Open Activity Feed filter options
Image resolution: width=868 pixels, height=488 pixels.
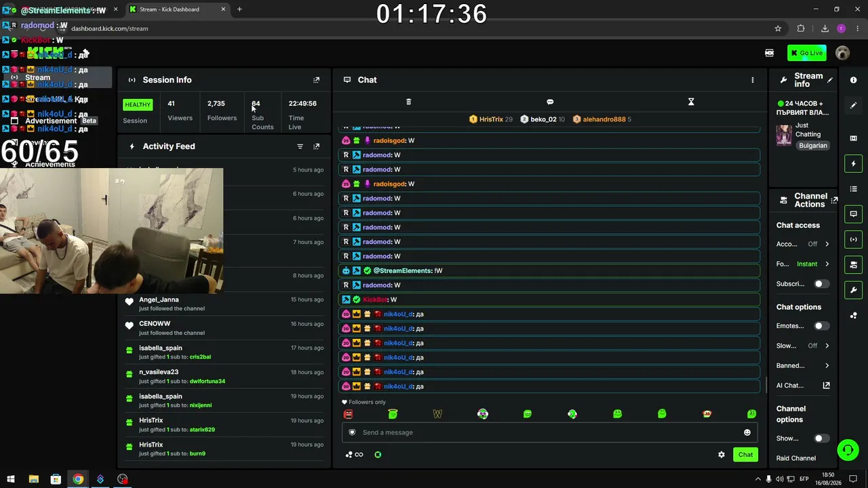300,146
